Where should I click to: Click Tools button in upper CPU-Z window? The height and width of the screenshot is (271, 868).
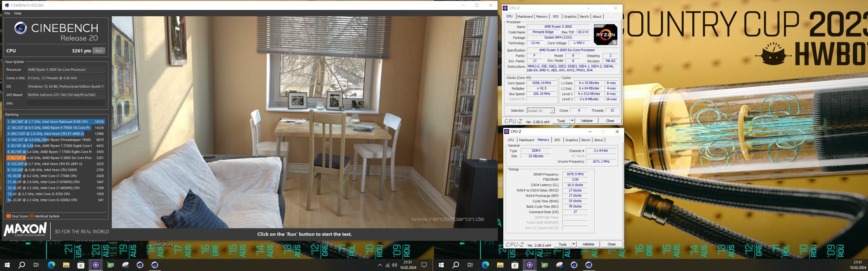coord(561,121)
